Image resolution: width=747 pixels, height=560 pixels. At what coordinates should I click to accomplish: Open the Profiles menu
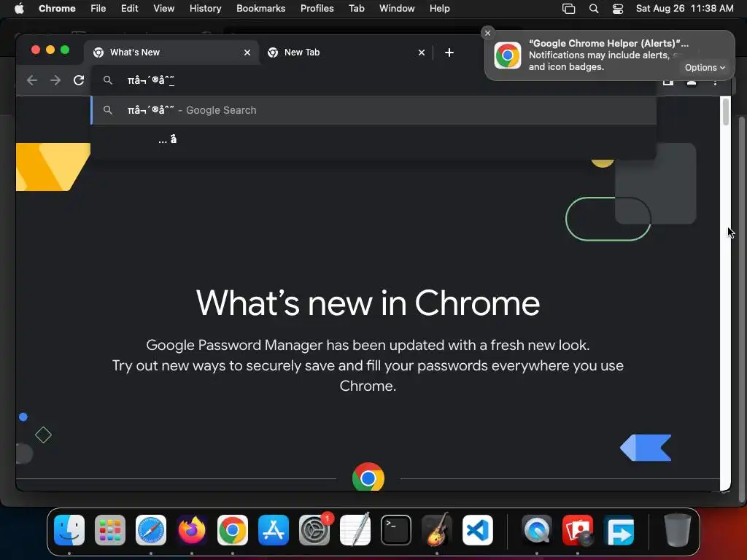click(x=317, y=9)
